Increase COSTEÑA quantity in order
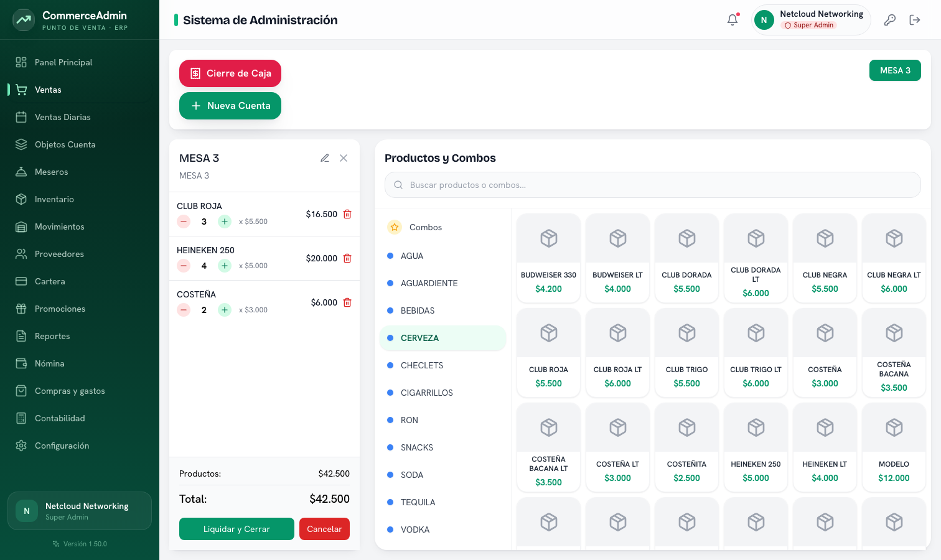This screenshot has width=941, height=560. tap(225, 310)
